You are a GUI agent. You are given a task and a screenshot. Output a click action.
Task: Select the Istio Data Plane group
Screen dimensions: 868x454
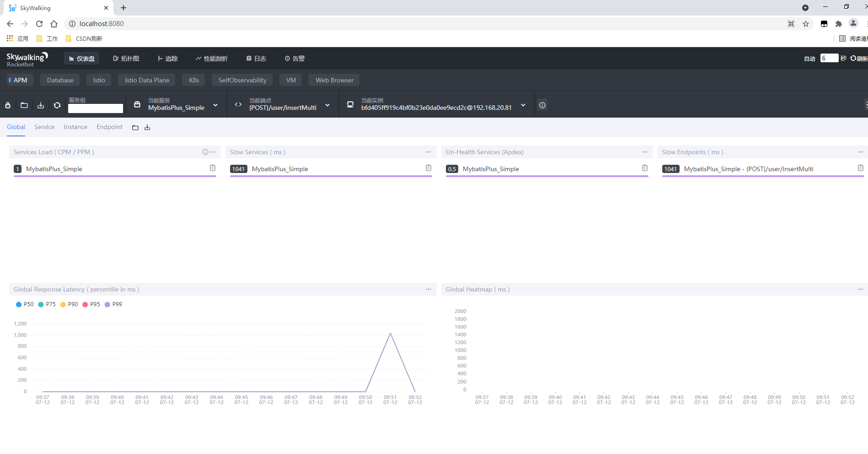147,80
